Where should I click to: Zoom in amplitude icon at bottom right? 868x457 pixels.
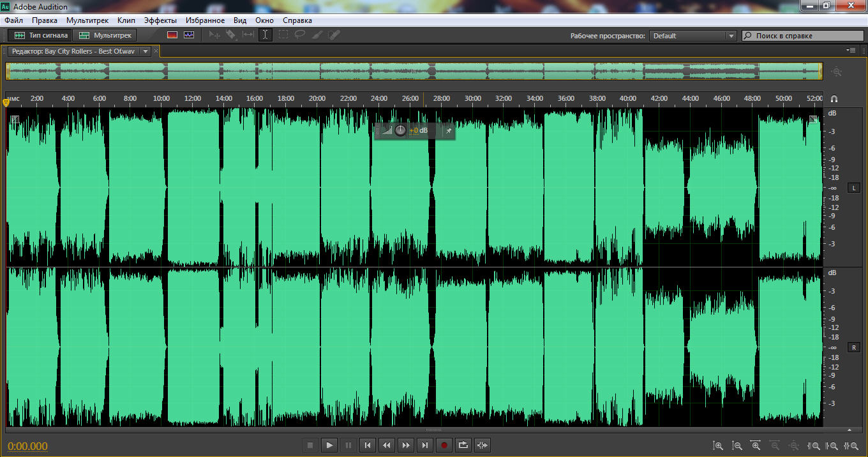(718, 446)
